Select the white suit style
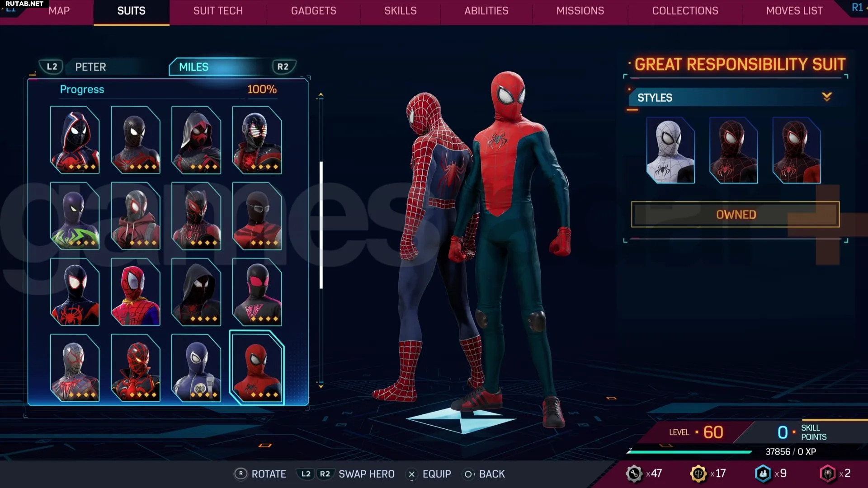 (x=670, y=150)
